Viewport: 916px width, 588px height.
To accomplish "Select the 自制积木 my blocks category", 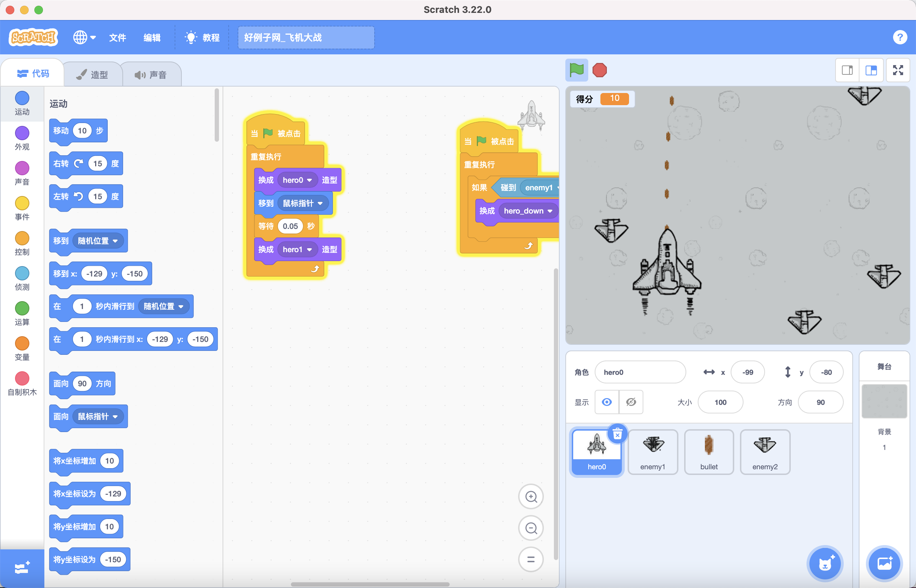I will click(22, 384).
